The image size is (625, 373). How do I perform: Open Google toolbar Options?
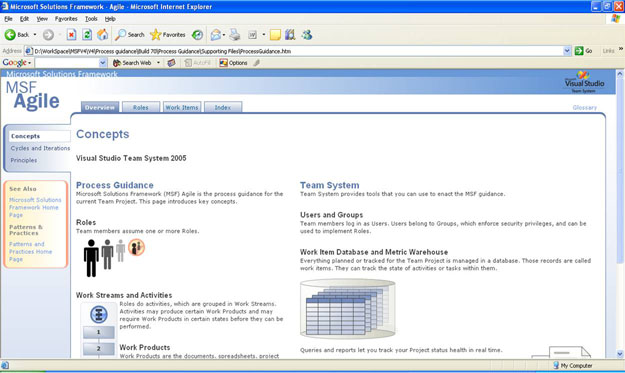tap(234, 63)
